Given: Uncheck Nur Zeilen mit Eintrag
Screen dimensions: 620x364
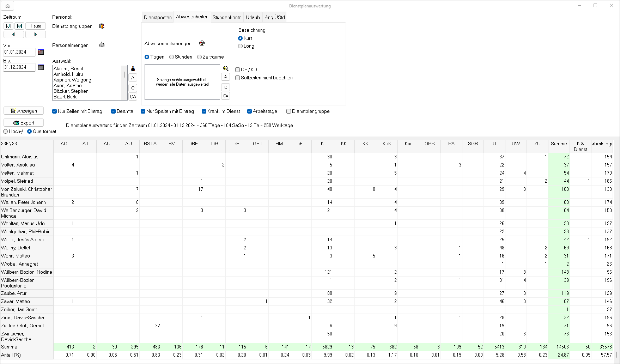Looking at the screenshot, I should (55, 111).
